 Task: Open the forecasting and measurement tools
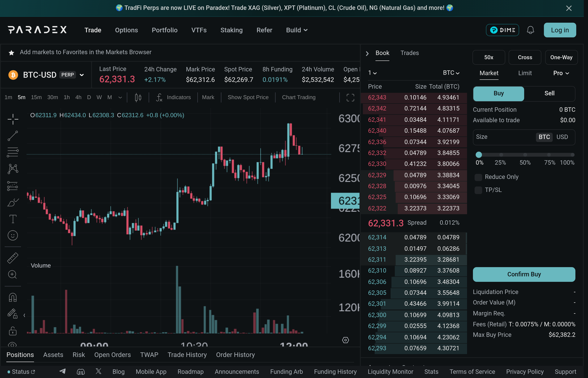(x=13, y=186)
